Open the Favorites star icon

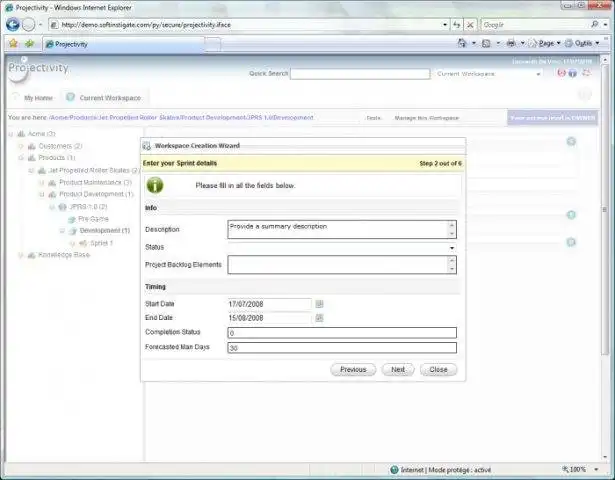pos(13,44)
